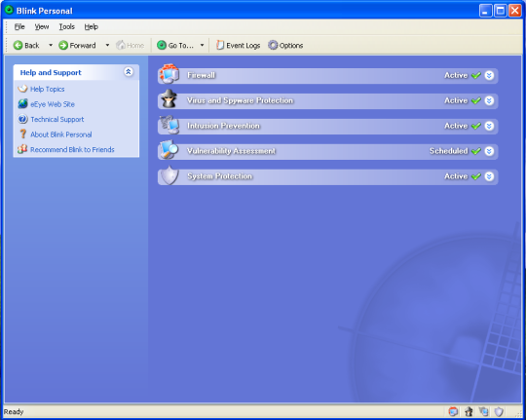
Task: Expand the Intrusion Prevention section chevron
Action: (x=489, y=126)
